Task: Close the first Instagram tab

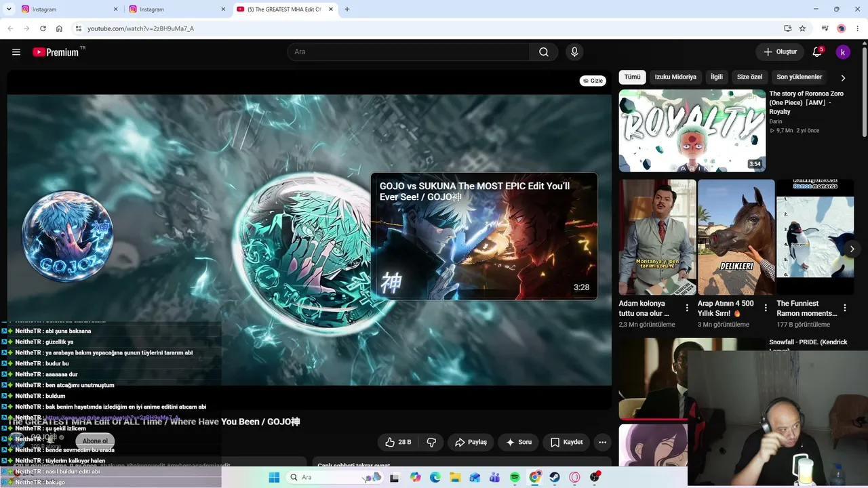Action: tap(116, 9)
